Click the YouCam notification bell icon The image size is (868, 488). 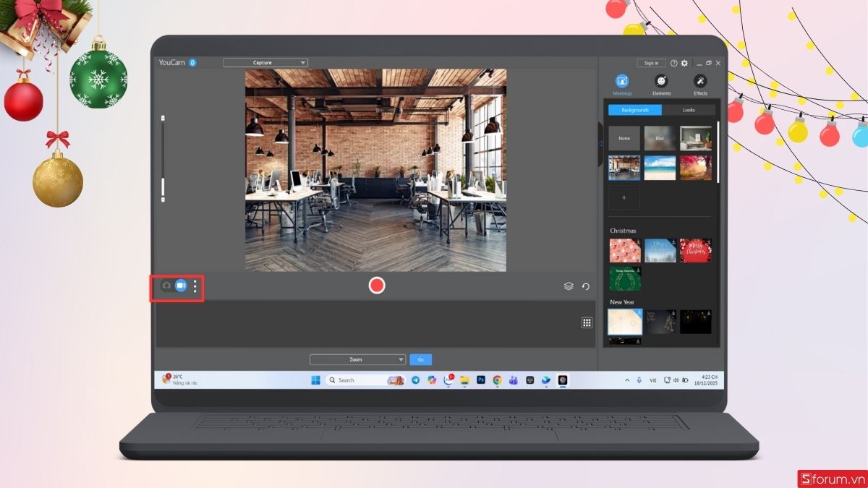pyautogui.click(x=191, y=62)
